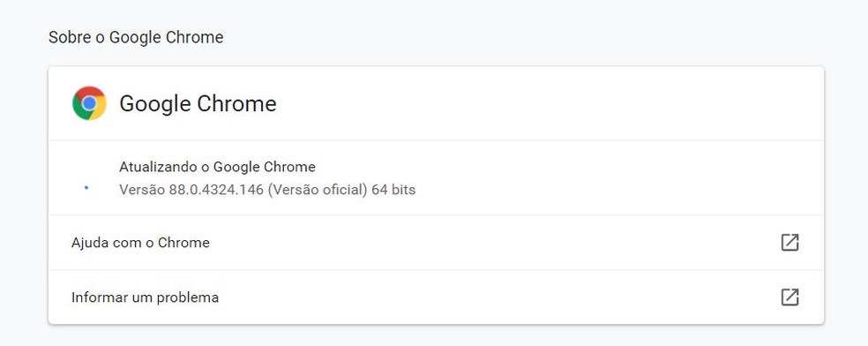Open external link icon for Ajuda com o Chrome

(x=789, y=243)
